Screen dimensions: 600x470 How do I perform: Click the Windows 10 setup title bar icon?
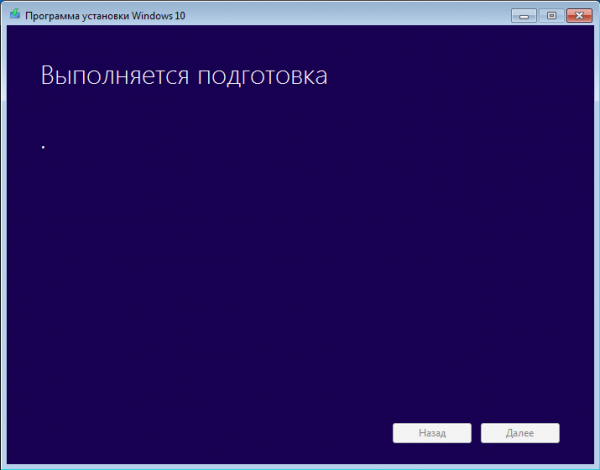15,14
